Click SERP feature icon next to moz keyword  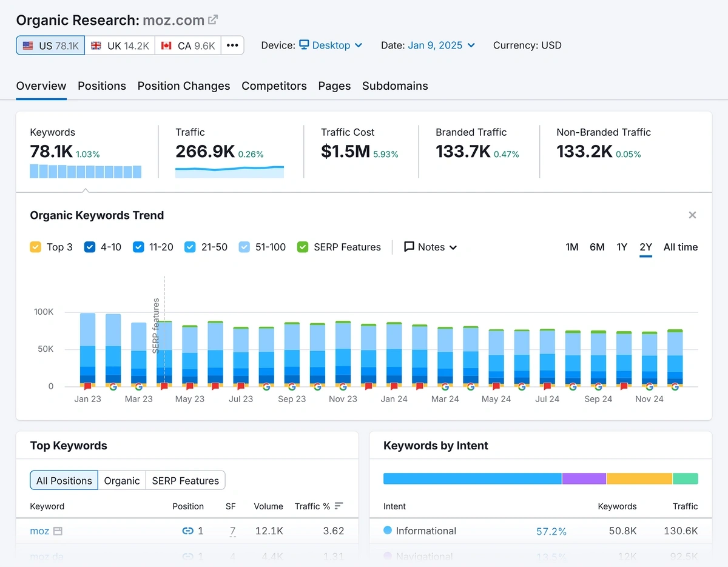click(x=58, y=531)
